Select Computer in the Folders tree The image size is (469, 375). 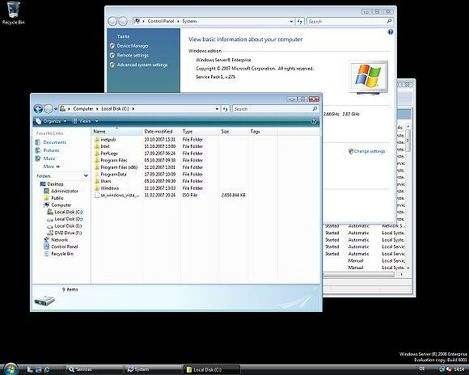(x=61, y=205)
